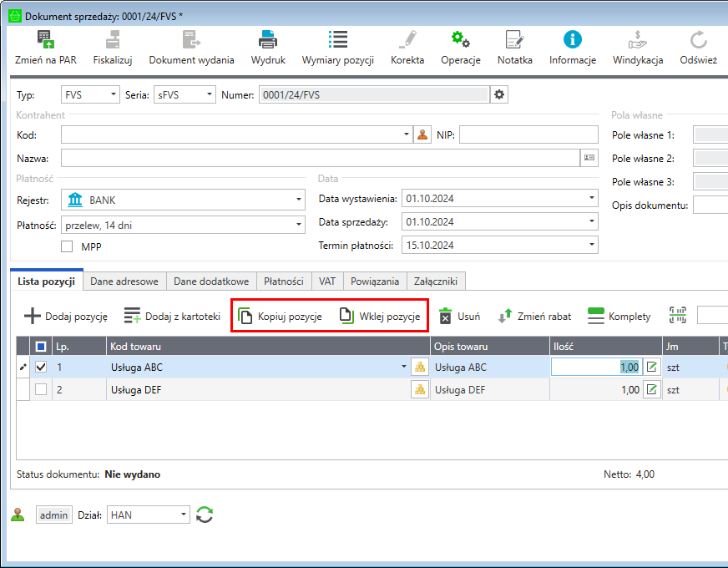The height and width of the screenshot is (568, 728).
Task: Switch to the Lista pozycji tab
Action: pyautogui.click(x=47, y=281)
